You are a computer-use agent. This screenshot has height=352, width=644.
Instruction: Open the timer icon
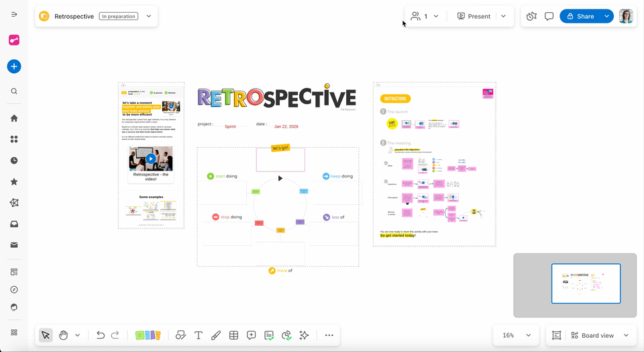coord(531,16)
